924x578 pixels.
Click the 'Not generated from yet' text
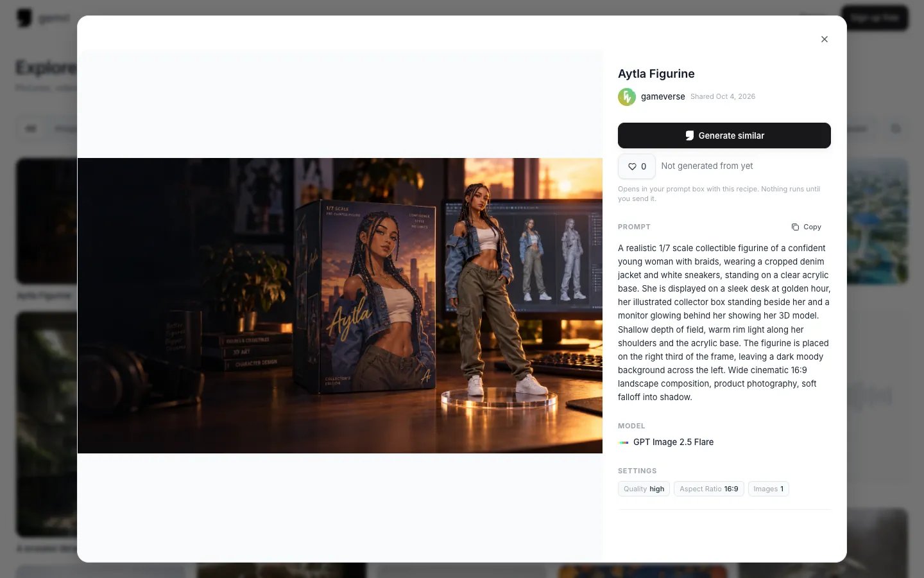(707, 166)
